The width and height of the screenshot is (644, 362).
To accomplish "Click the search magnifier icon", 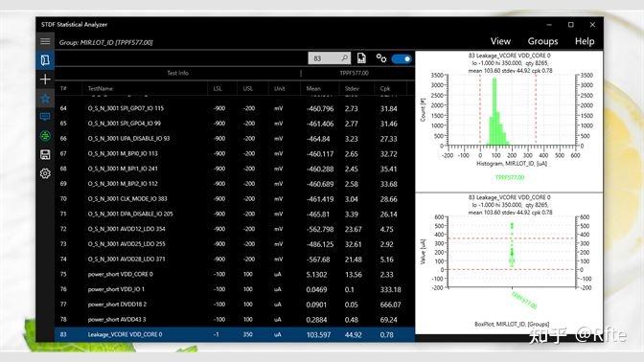I will coord(345,58).
